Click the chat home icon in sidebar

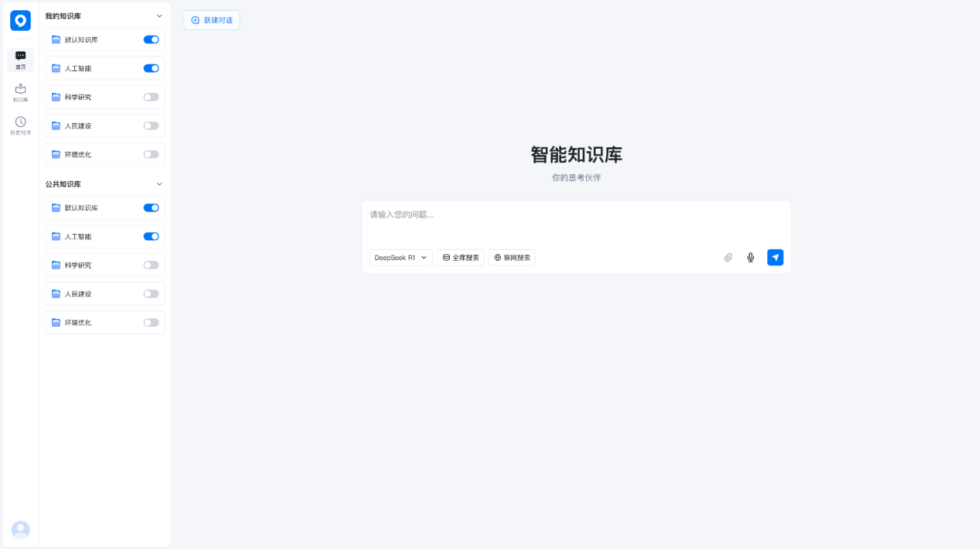click(20, 59)
